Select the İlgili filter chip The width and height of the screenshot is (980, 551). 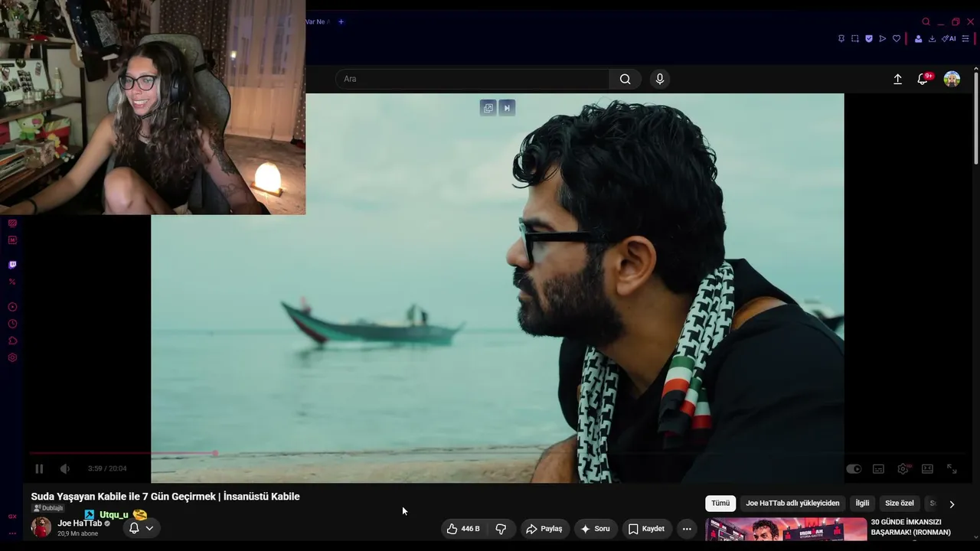click(x=862, y=504)
